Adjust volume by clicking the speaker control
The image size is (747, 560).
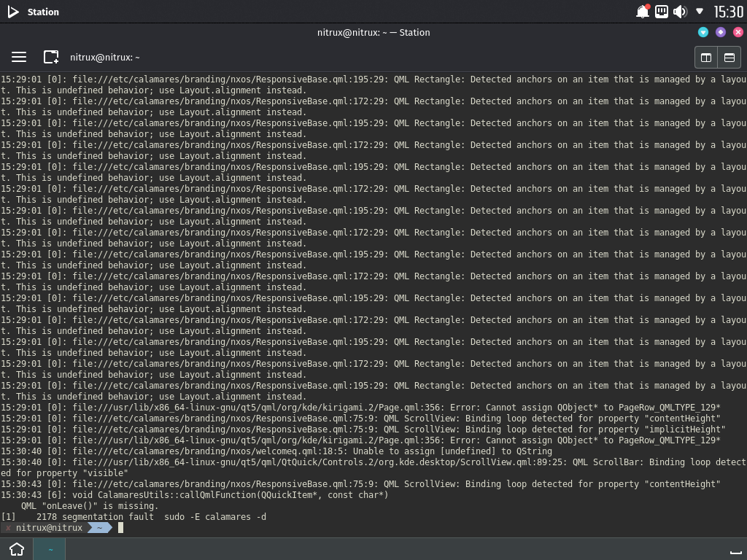(680, 11)
